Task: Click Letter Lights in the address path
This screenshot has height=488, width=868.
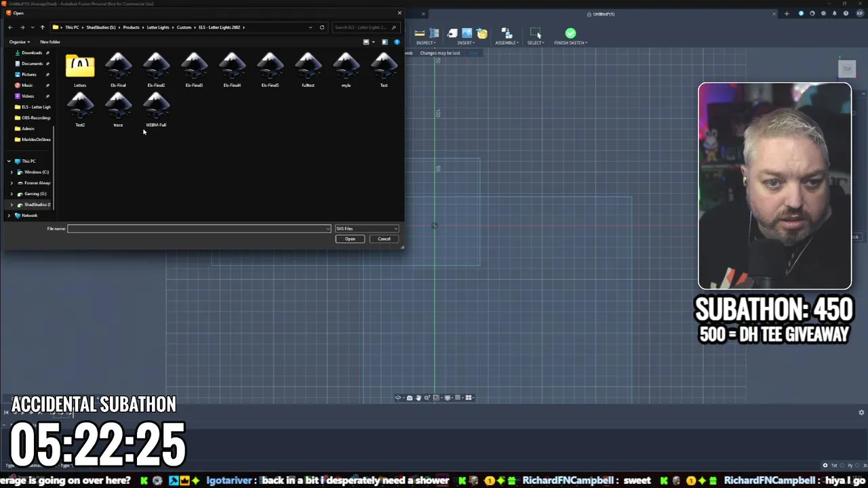Action: pos(158,27)
